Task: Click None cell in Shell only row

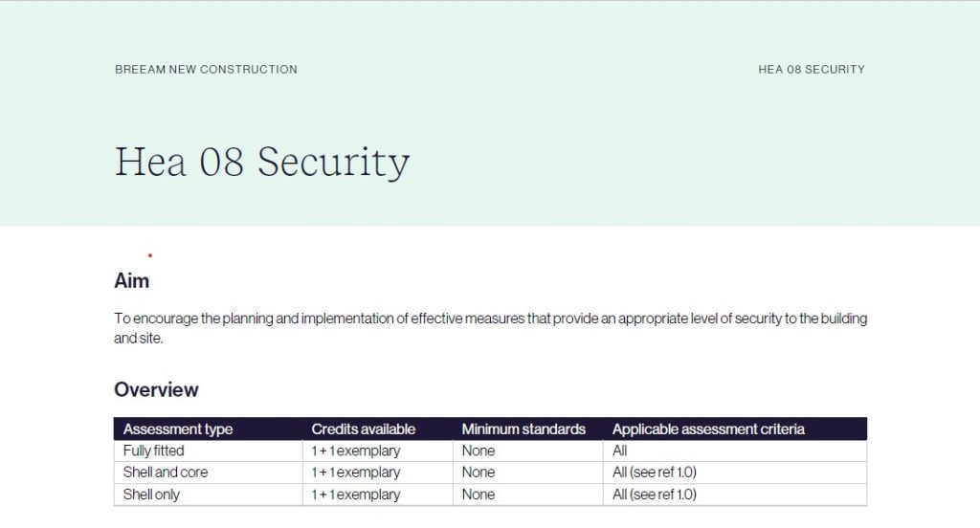Action: coord(527,495)
